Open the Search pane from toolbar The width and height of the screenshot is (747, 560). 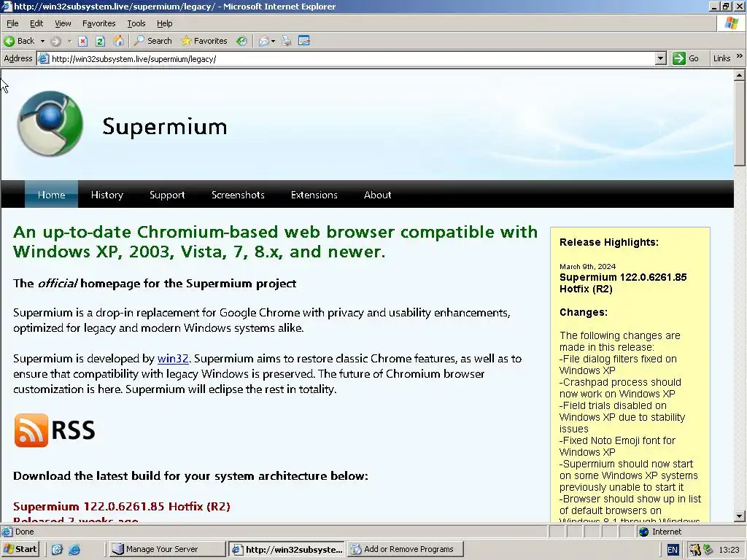coord(152,41)
